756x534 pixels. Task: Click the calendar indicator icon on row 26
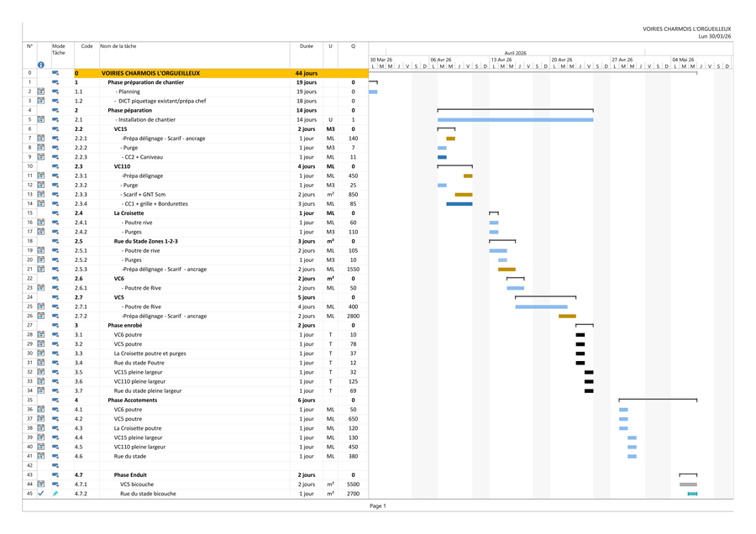40,316
